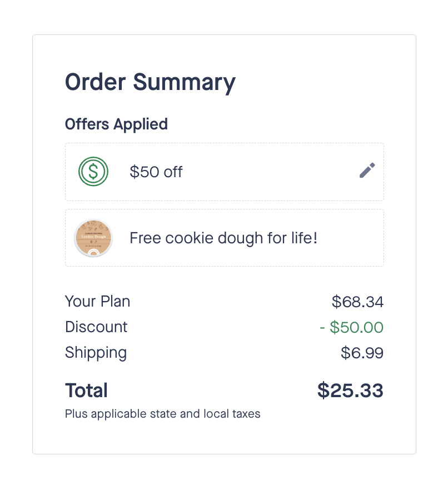This screenshot has height=491, width=448.
Task: Click "Plus applicable state and local taxes" note
Action: pyautogui.click(x=162, y=414)
